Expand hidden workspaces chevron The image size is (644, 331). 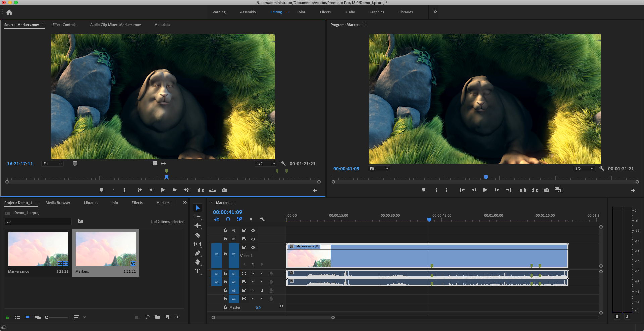[435, 12]
